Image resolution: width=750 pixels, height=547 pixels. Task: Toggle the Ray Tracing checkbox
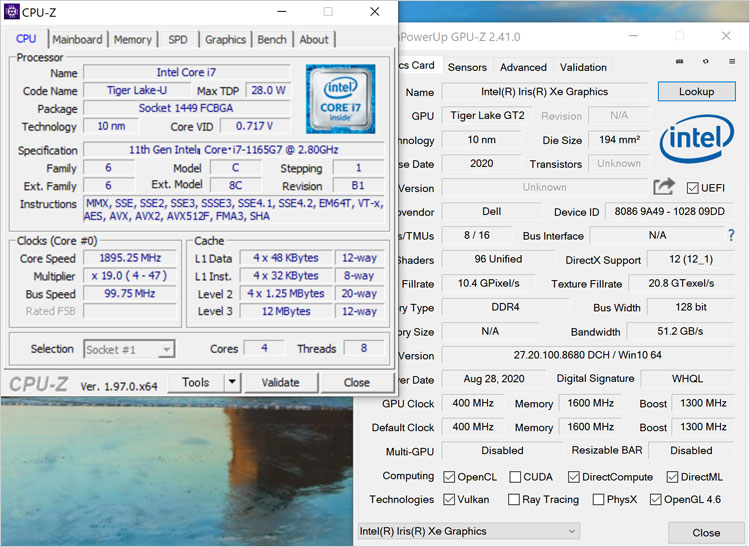514,499
